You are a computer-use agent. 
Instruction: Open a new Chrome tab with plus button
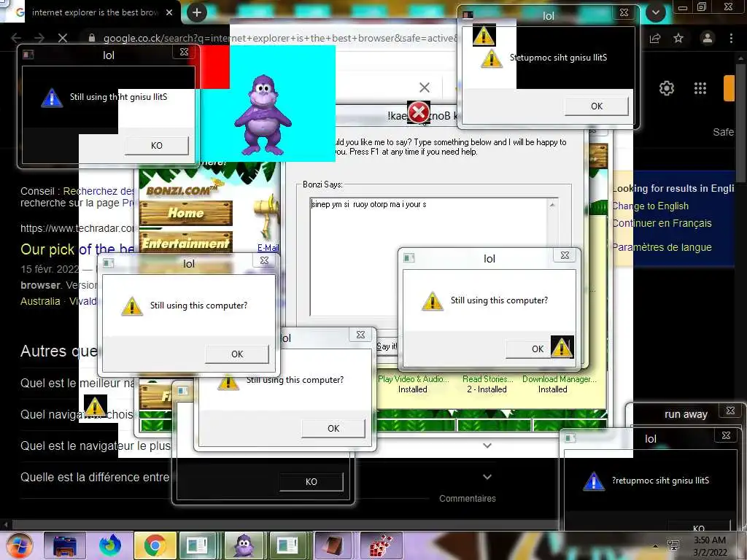(x=197, y=12)
